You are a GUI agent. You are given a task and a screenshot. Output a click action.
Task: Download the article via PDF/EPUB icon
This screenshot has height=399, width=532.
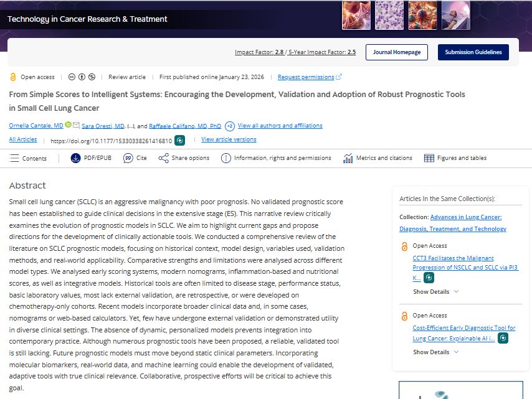[76, 158]
